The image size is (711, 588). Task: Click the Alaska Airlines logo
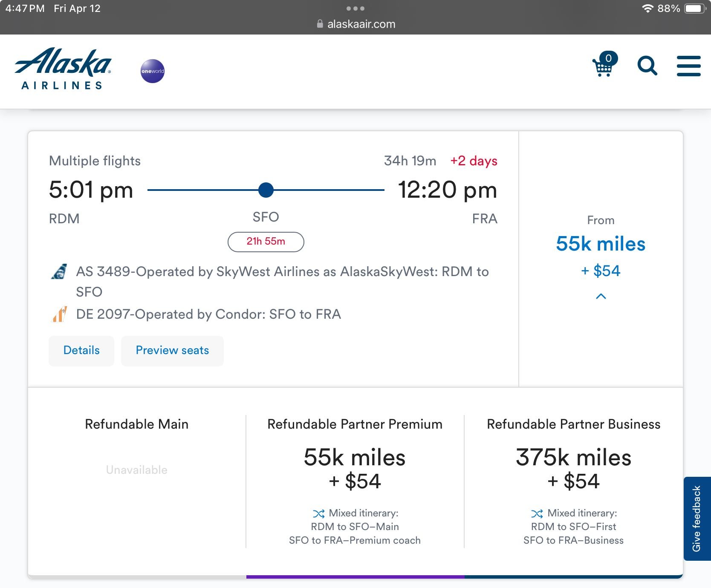click(63, 69)
